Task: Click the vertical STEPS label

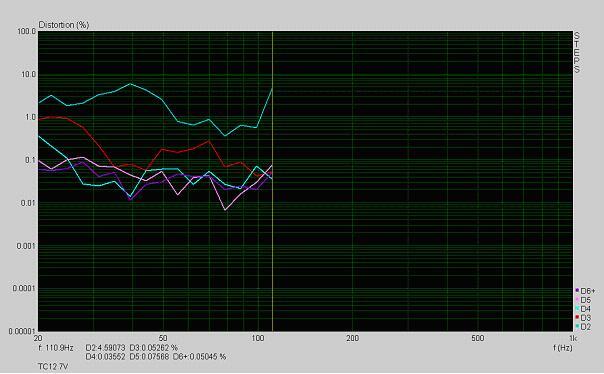Action: tap(577, 52)
